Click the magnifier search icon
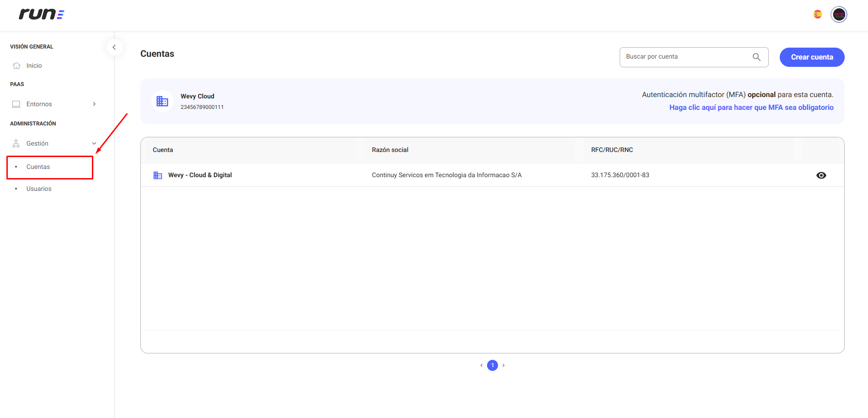 [x=756, y=57]
